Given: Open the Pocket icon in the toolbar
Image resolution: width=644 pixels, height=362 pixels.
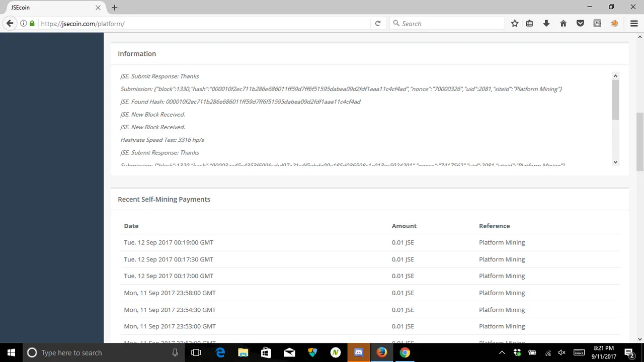Looking at the screenshot, I should tap(580, 24).
